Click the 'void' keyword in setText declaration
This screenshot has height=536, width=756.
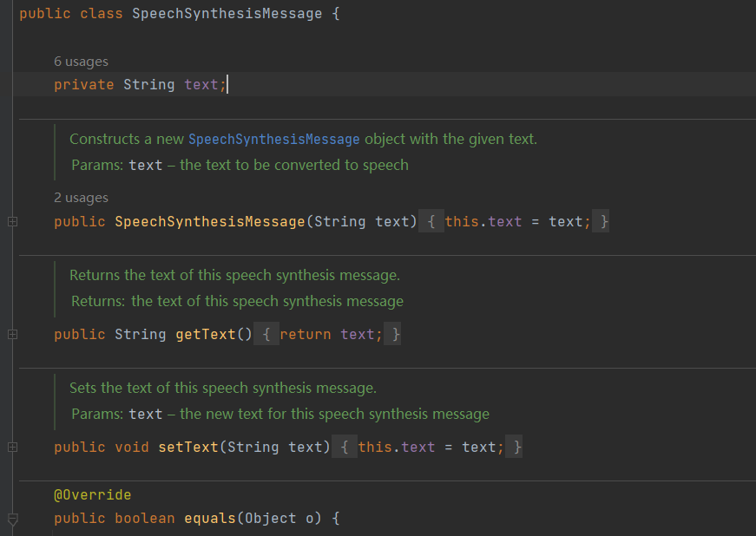click(132, 447)
